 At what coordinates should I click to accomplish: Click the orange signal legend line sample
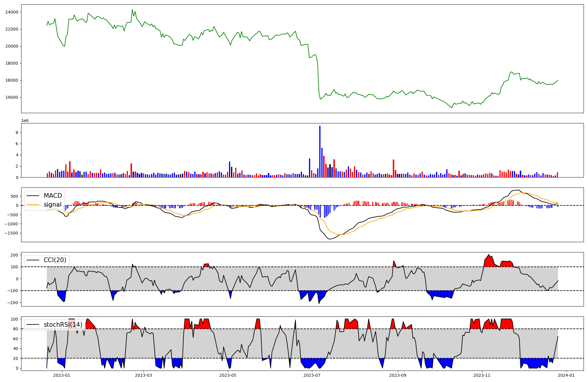coord(33,205)
